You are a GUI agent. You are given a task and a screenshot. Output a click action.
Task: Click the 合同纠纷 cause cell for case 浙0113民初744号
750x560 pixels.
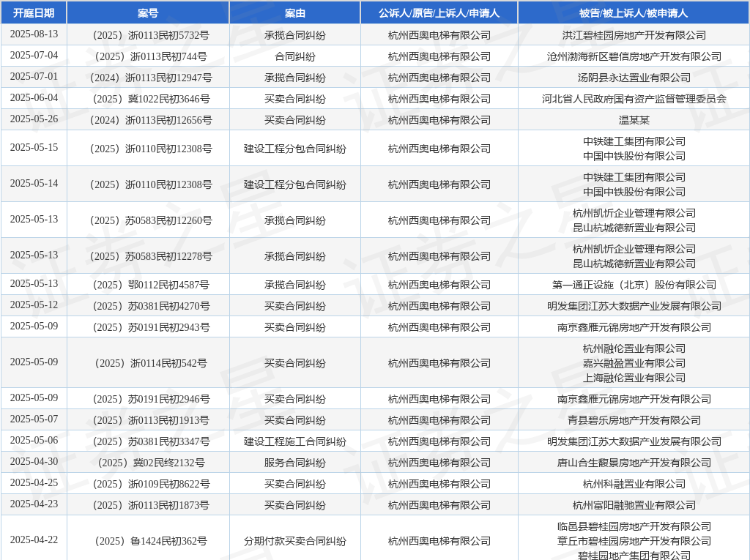tap(294, 56)
